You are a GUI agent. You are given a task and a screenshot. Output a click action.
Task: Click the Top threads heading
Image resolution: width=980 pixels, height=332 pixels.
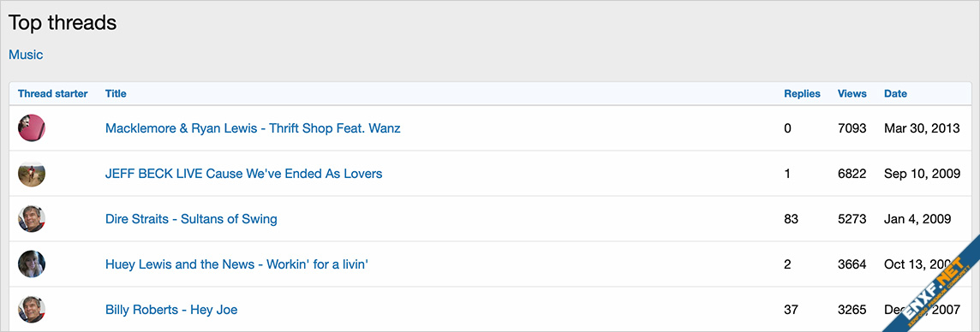pos(63,23)
